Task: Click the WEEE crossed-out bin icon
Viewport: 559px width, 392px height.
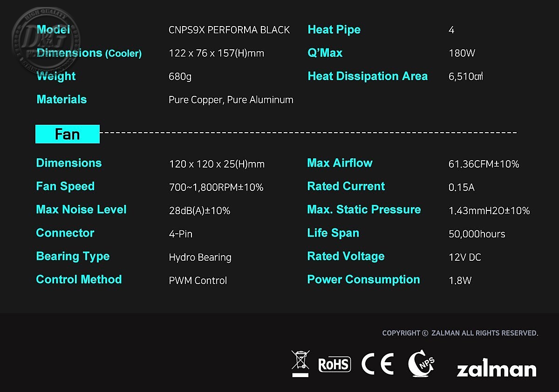Action: (300, 364)
